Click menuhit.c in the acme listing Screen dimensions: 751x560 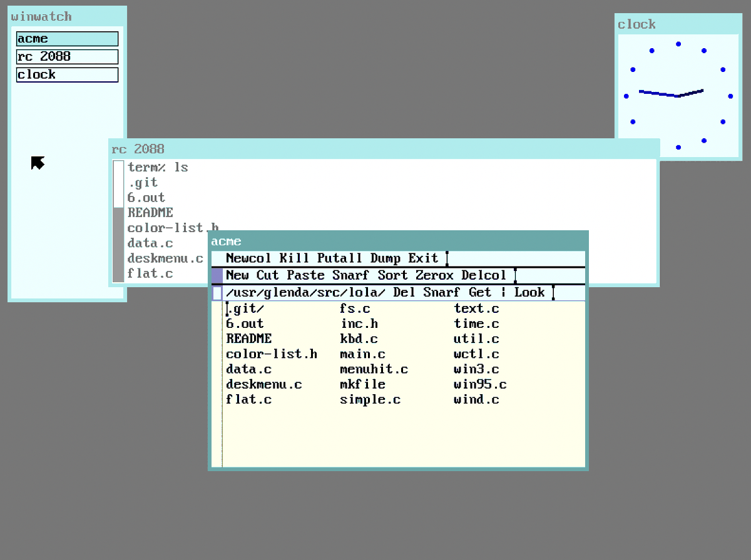(x=374, y=369)
